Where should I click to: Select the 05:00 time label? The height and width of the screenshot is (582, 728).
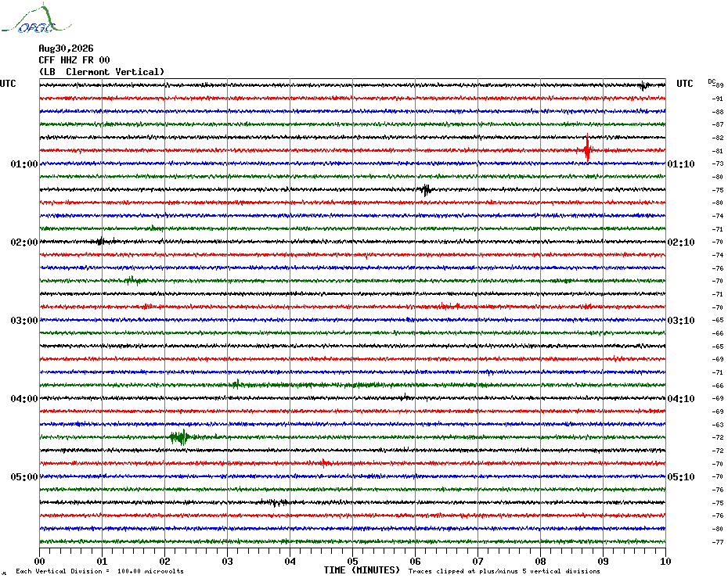(24, 476)
